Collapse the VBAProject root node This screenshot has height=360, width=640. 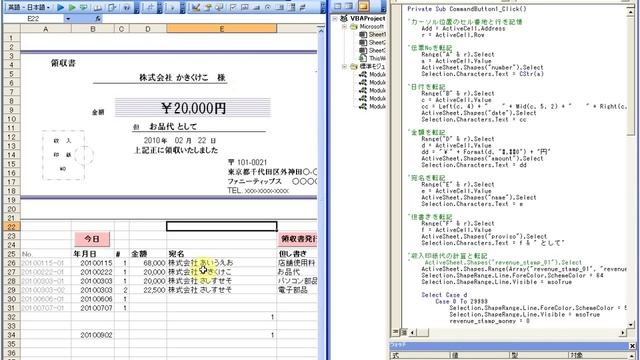tap(335, 18)
